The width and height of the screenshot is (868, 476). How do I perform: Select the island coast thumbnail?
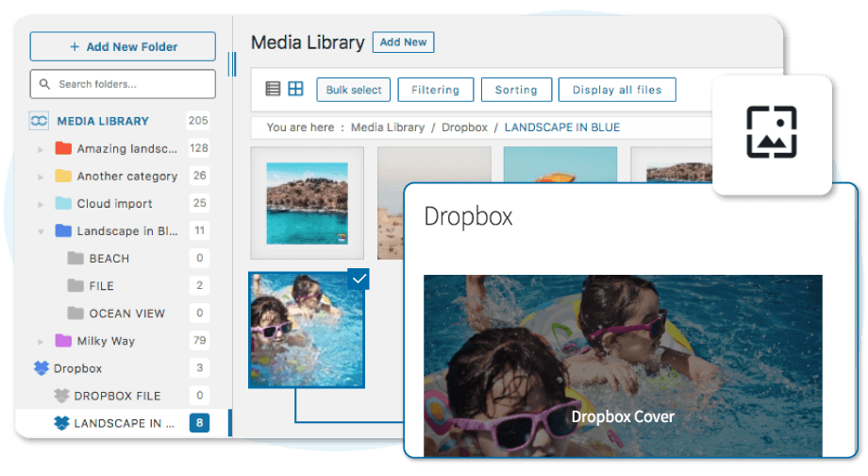pos(308,203)
